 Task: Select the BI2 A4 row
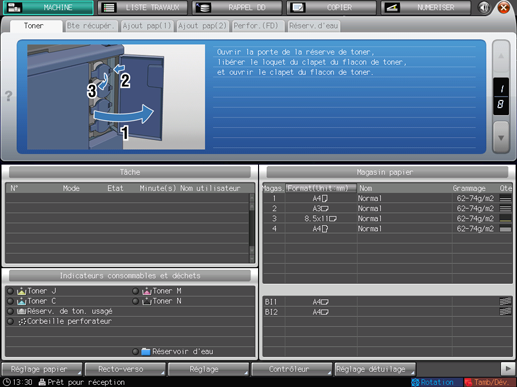click(387, 312)
